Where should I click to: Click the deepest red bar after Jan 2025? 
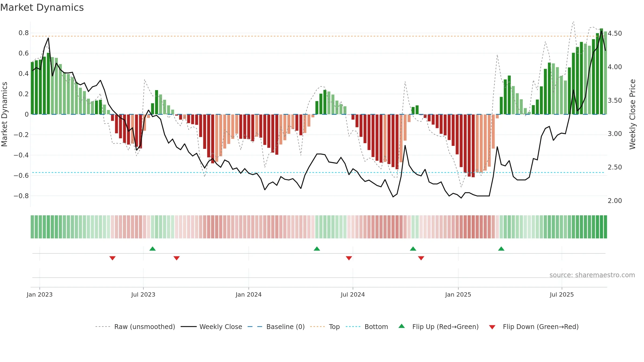pos(473,146)
